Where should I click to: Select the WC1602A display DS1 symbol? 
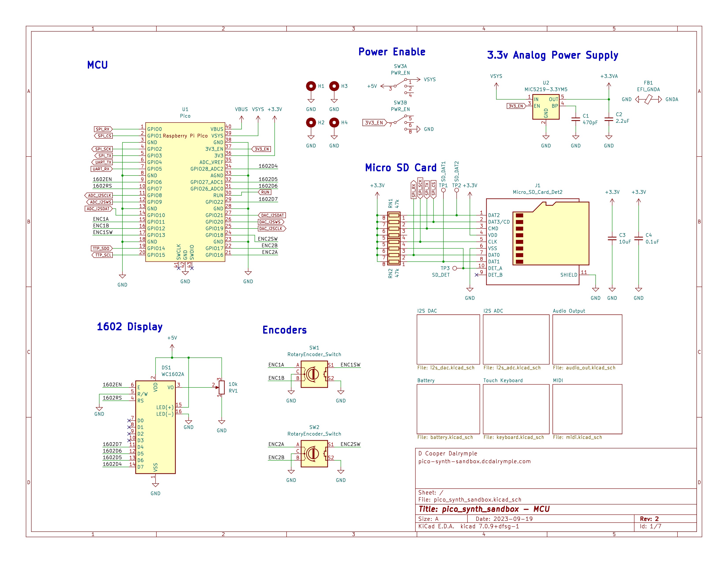point(155,427)
